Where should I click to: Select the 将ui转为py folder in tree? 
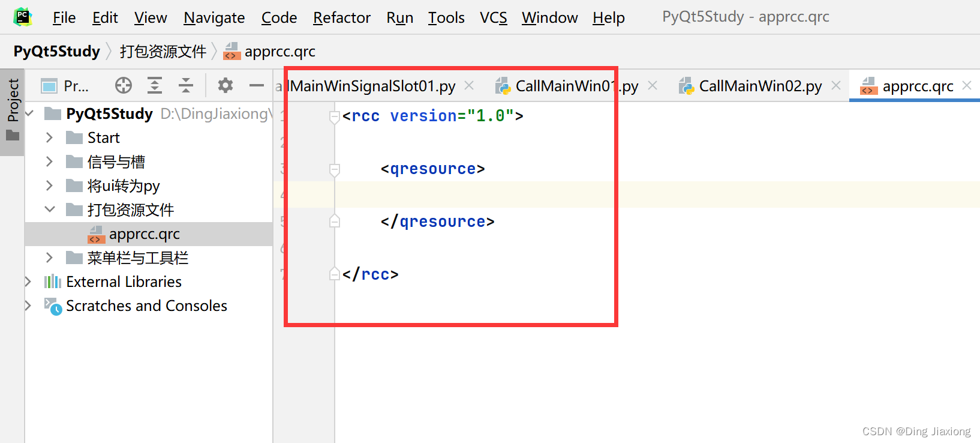(124, 186)
